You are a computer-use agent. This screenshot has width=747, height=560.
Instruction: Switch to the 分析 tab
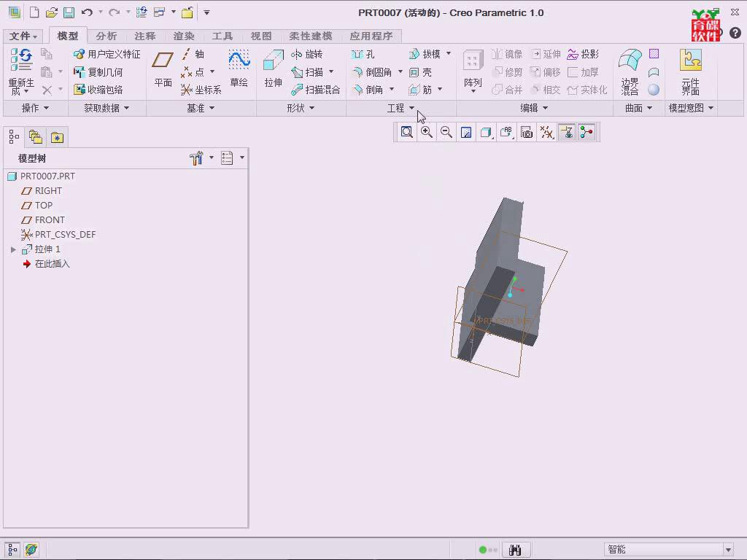pyautogui.click(x=107, y=36)
